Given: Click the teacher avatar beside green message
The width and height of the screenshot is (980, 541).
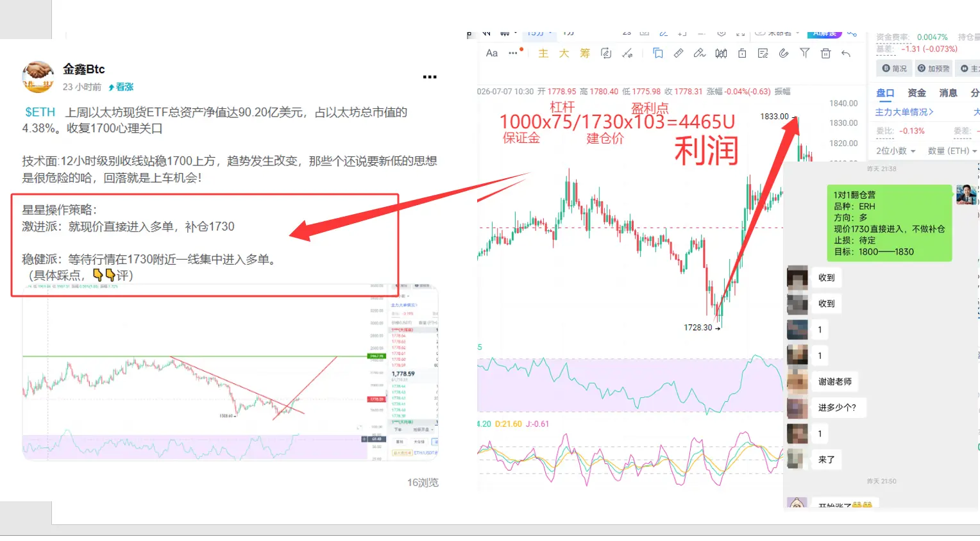Looking at the screenshot, I should (x=966, y=194).
